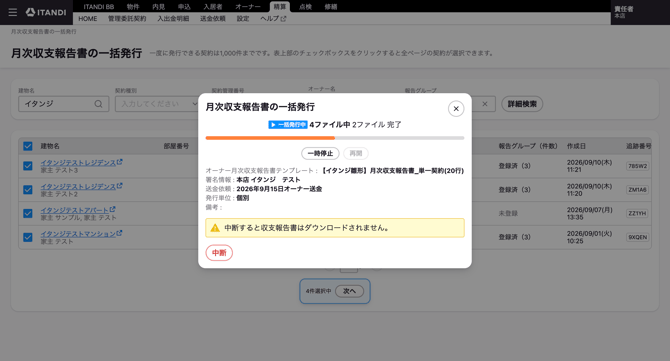Image resolution: width=670 pixels, height=361 pixels.
Task: Toggle the select-all checkbox in table header
Action: click(28, 146)
